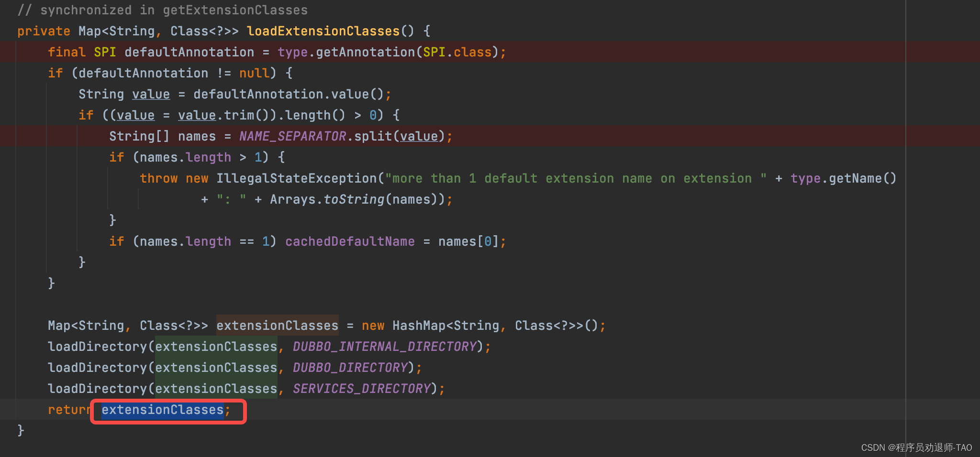Click 'String value' variable declaration
This screenshot has height=457, width=980.
point(124,94)
